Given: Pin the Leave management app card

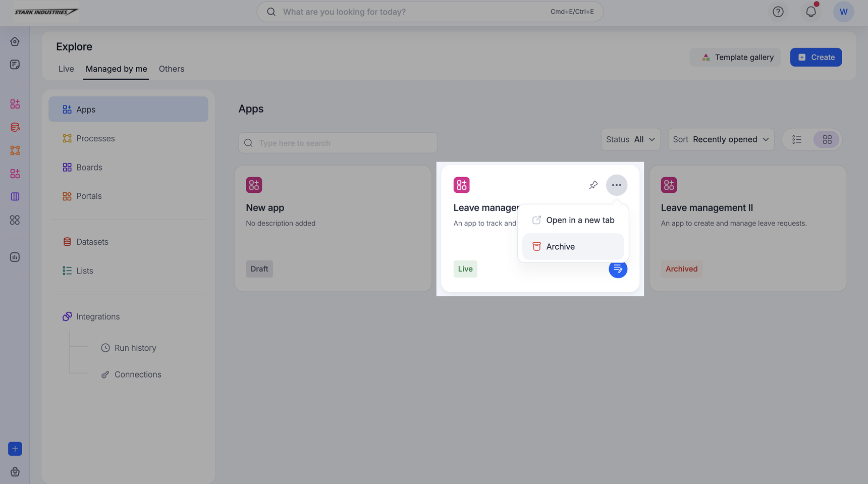Looking at the screenshot, I should tap(593, 185).
